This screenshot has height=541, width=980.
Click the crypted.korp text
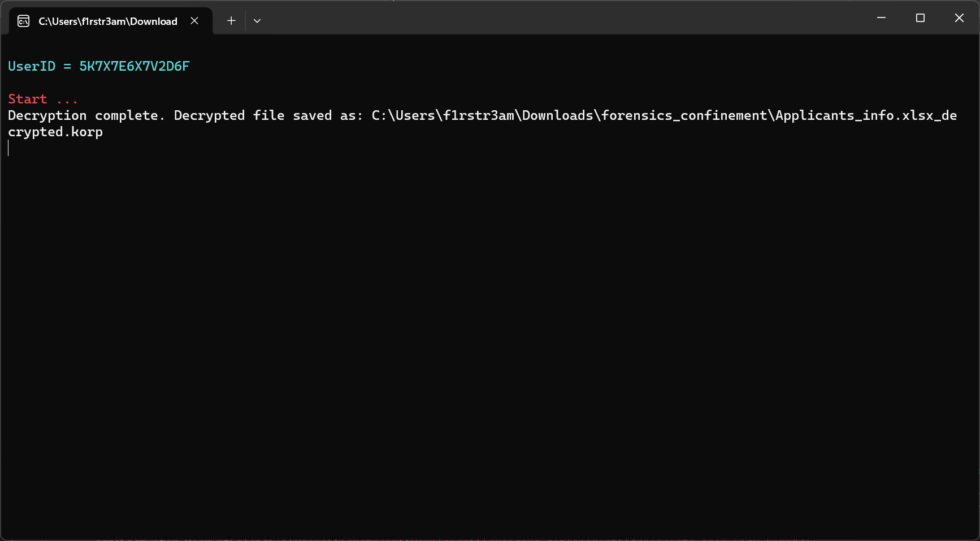pyautogui.click(x=55, y=132)
